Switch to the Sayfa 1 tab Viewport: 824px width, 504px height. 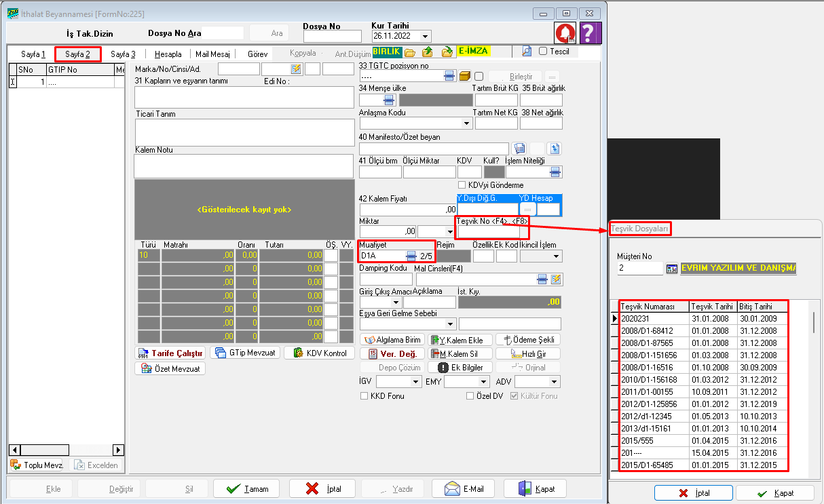33,54
